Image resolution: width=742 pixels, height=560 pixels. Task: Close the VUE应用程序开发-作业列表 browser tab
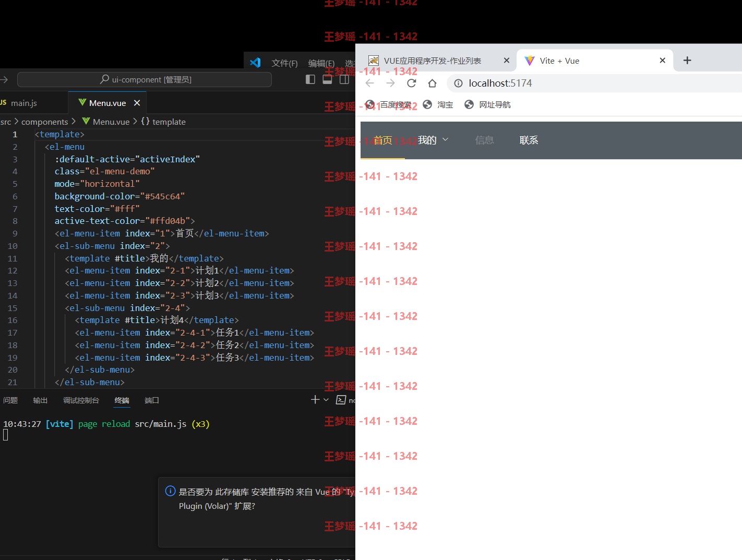[506, 61]
